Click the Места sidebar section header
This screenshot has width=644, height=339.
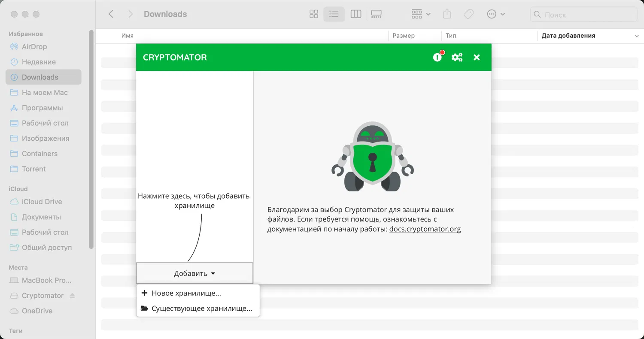(18, 267)
